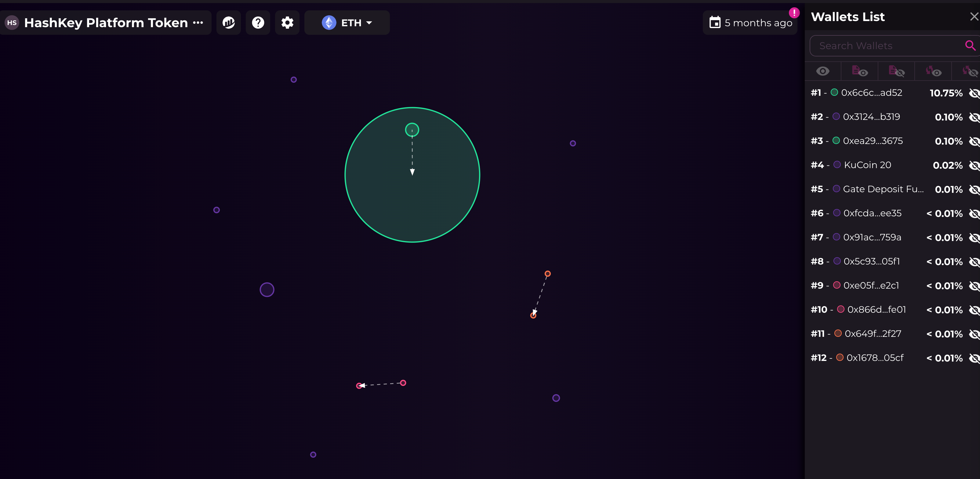Select wallet #9 0xe05f...e2c1 entry

tap(871, 286)
